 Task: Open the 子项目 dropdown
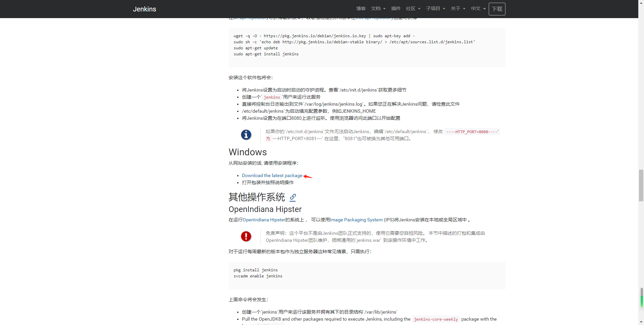[x=436, y=9]
